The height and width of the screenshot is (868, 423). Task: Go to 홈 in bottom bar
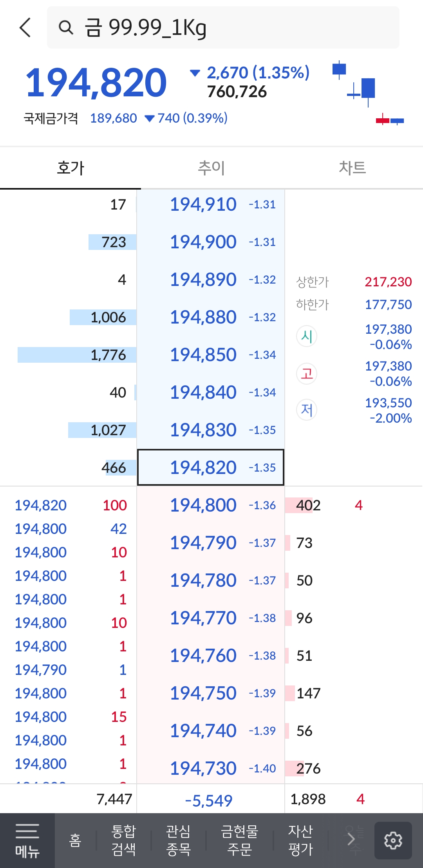pyautogui.click(x=75, y=840)
